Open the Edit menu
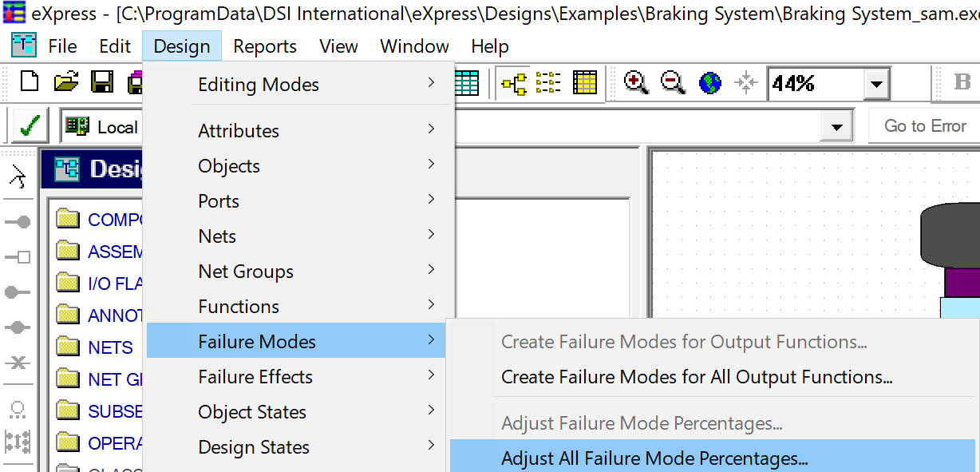This screenshot has height=472, width=980. pos(115,46)
